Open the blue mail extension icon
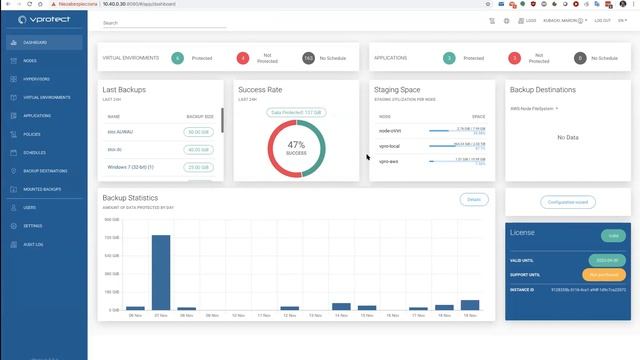 (501, 4)
